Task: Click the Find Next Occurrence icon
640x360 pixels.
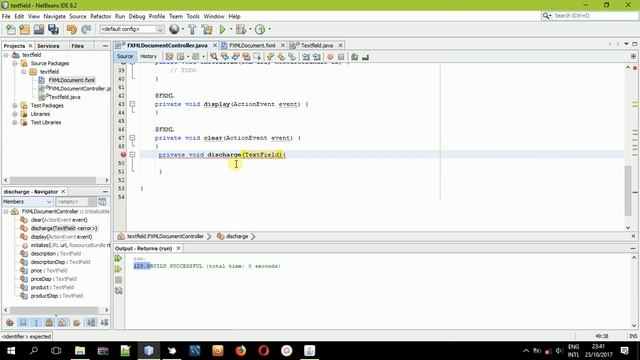Action: pos(235,57)
